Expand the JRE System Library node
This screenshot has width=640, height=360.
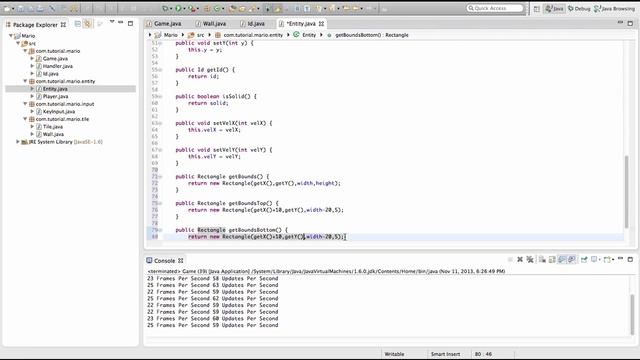pyautogui.click(x=18, y=142)
